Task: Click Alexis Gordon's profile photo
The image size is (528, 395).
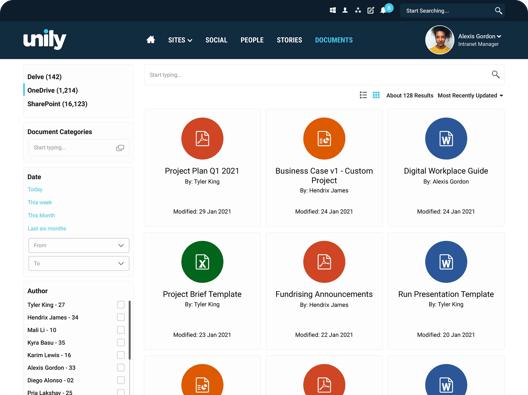Action: [439, 40]
